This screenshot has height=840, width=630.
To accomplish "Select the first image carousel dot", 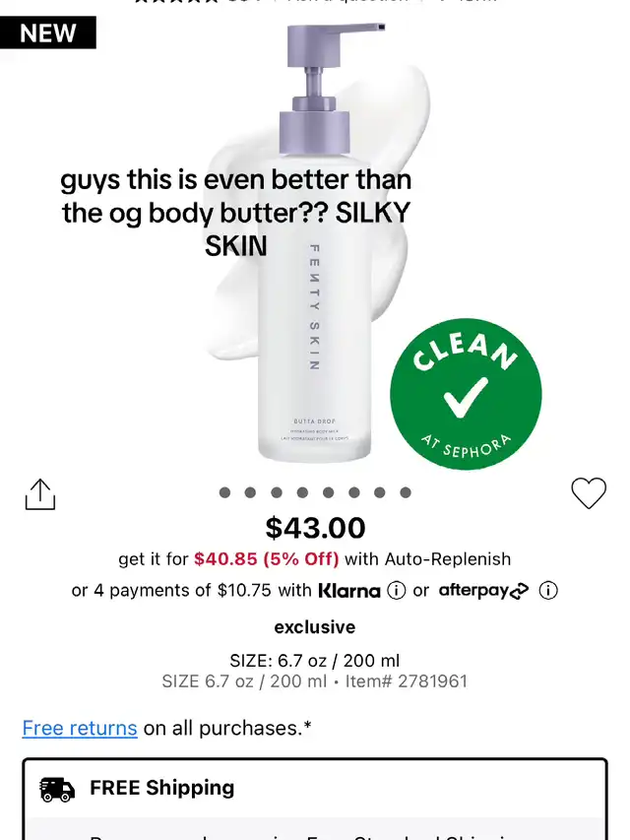I will pyautogui.click(x=225, y=492).
